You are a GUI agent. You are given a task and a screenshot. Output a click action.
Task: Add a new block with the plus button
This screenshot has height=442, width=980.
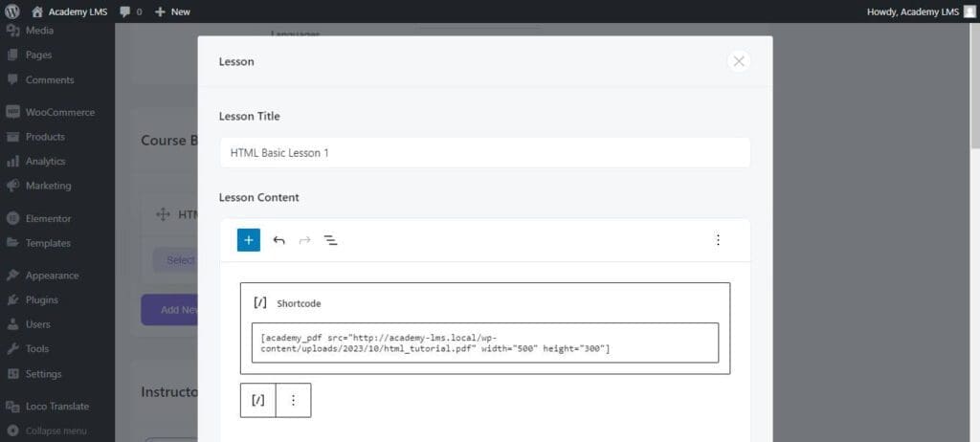click(249, 240)
